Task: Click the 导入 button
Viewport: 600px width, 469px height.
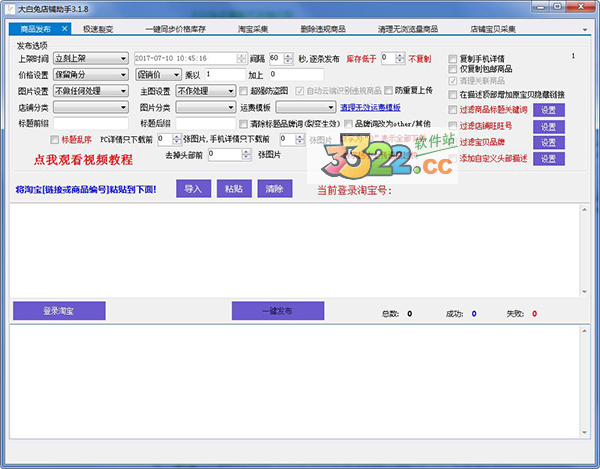Action: point(193,188)
